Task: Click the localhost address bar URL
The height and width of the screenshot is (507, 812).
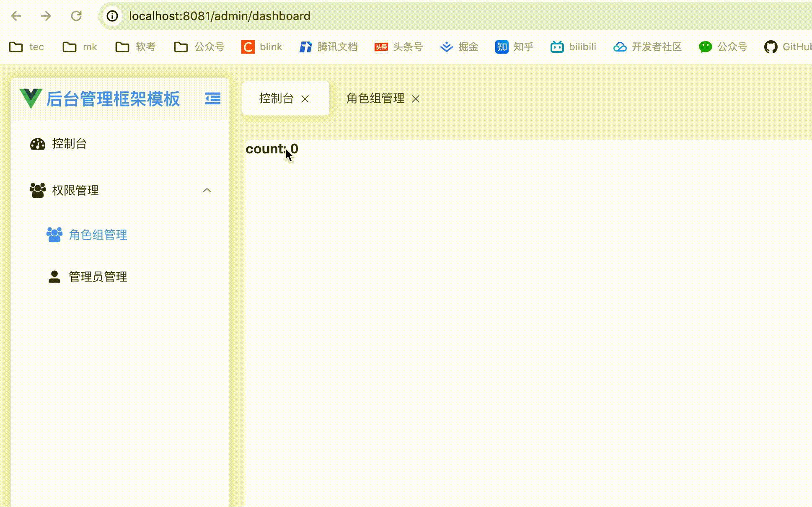Action: pos(220,16)
